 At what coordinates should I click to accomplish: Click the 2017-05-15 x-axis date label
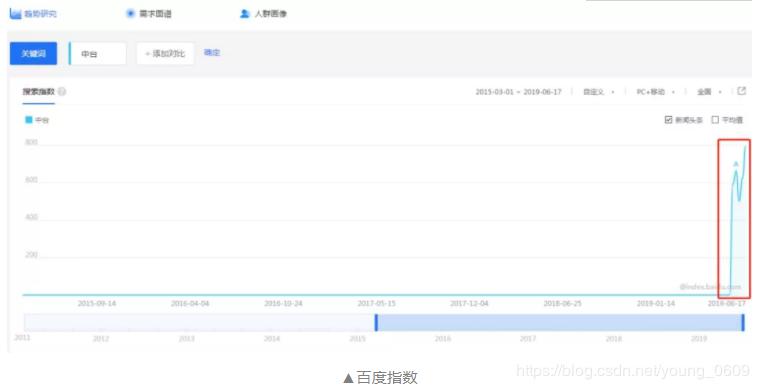(377, 303)
